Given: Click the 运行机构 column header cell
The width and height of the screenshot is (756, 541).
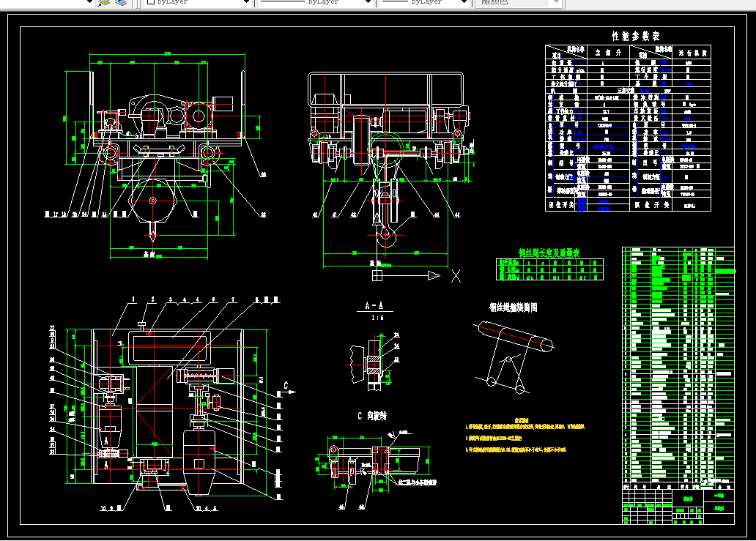Looking at the screenshot, I should [692, 53].
